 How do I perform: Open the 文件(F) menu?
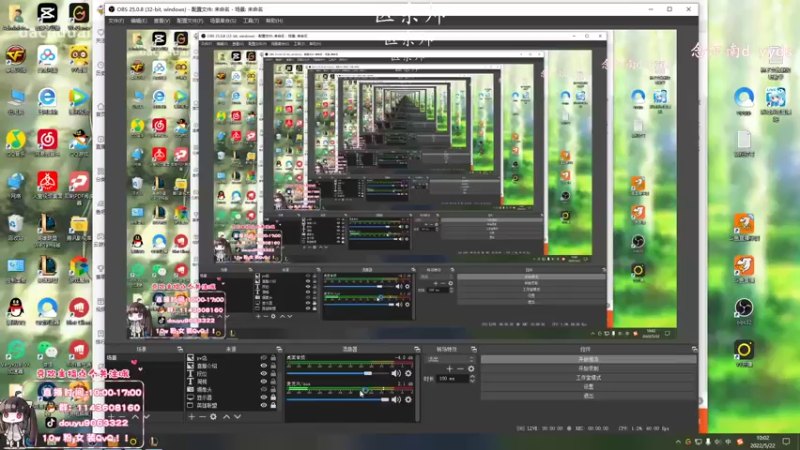tap(116, 21)
